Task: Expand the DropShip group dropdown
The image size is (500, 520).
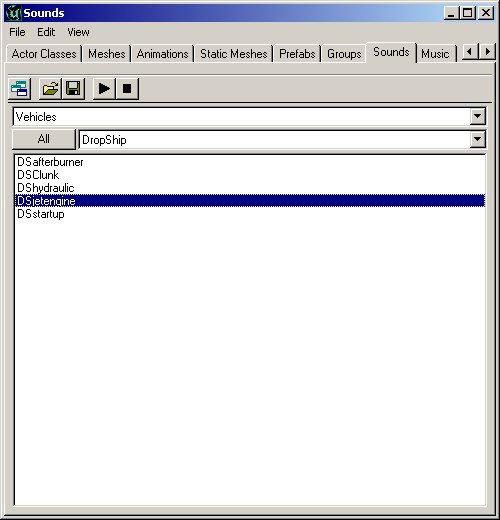Action: (x=477, y=139)
